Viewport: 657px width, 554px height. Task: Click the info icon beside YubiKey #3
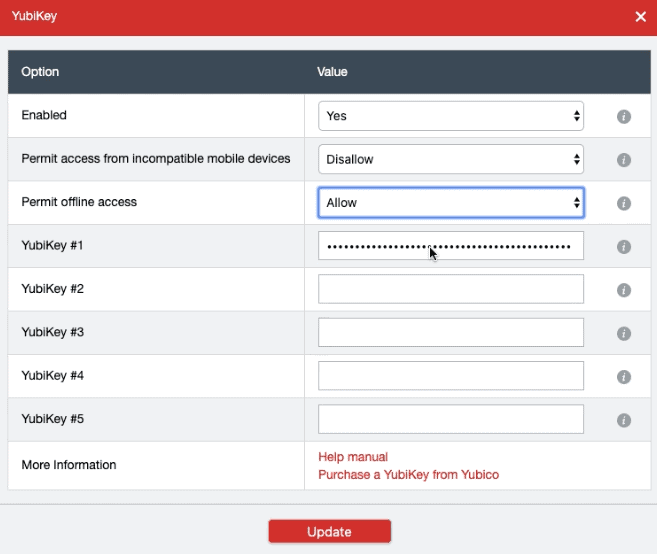pos(623,333)
